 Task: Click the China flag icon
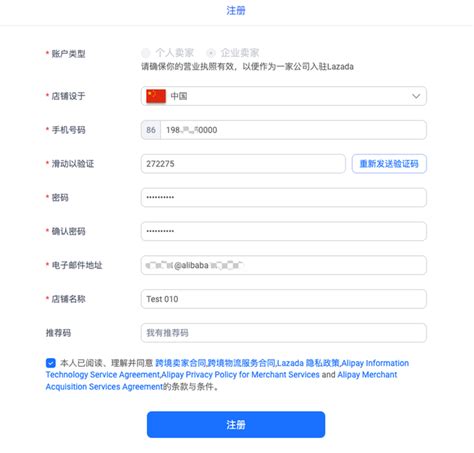tap(156, 96)
